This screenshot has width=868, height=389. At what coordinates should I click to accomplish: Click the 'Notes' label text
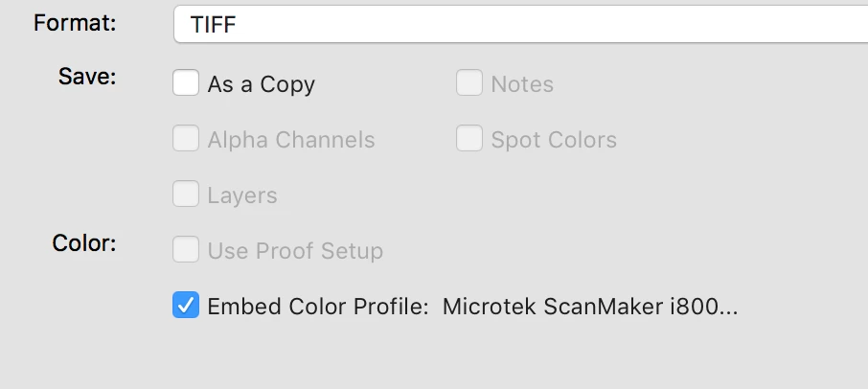(x=522, y=84)
